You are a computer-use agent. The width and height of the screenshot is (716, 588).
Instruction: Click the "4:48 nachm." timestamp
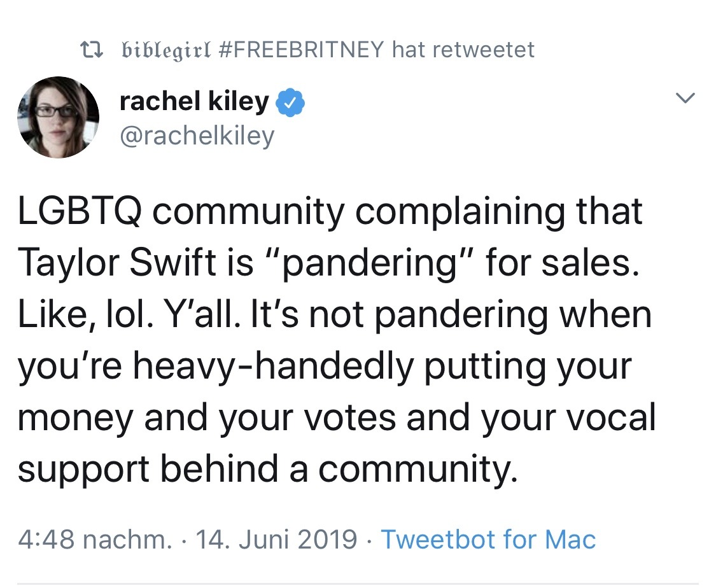[94, 540]
